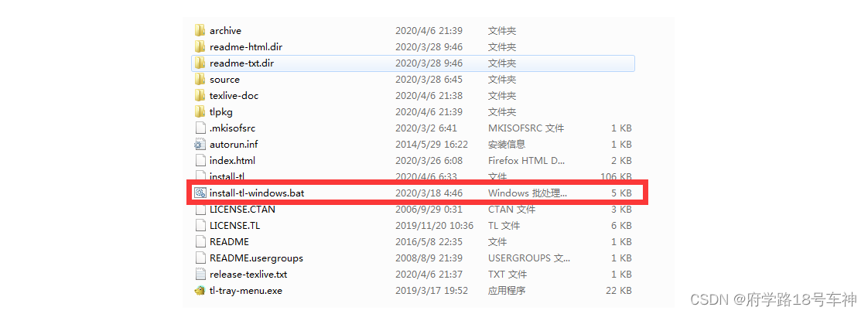Select the name "install-tl-windows.bat"
This screenshot has height=314, width=868.
click(x=257, y=193)
